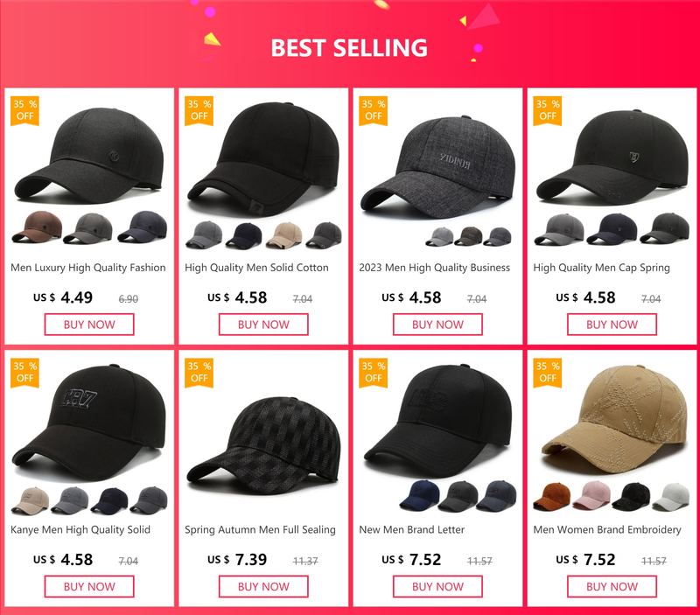Image resolution: width=700 pixels, height=615 pixels.
Task: Click BUY NOW for Spring Autumn Men Full Sealing
Action: tap(263, 586)
